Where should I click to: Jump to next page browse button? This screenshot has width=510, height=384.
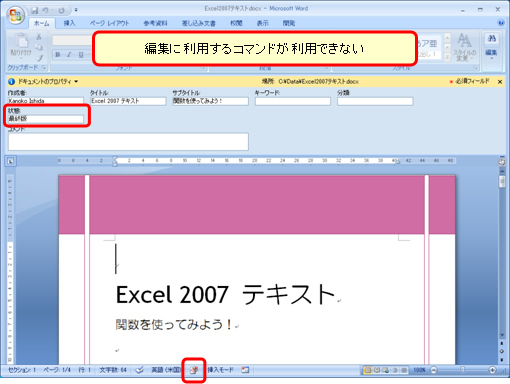click(x=502, y=360)
